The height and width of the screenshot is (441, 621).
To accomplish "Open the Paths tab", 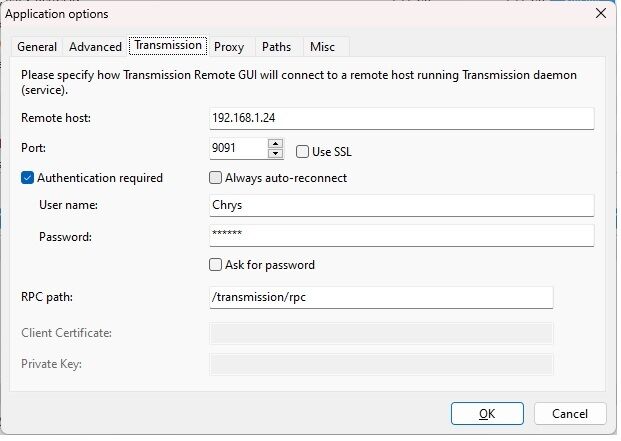I will [x=277, y=47].
